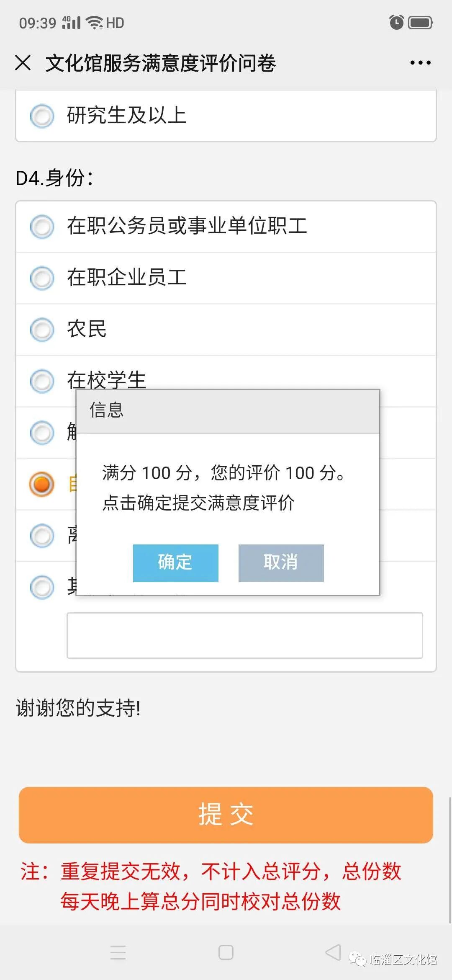Select the 农民 radio option
This screenshot has width=452, height=980.
[x=42, y=330]
